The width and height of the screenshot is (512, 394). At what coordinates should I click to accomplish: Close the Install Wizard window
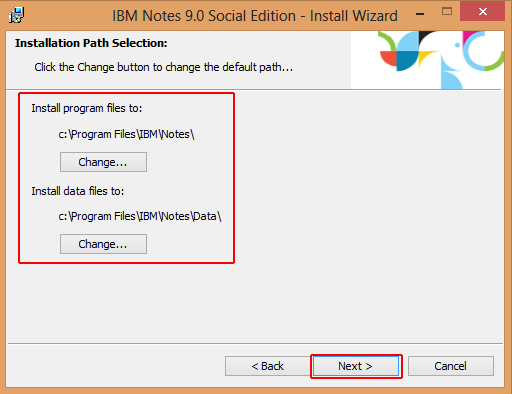coord(482,12)
